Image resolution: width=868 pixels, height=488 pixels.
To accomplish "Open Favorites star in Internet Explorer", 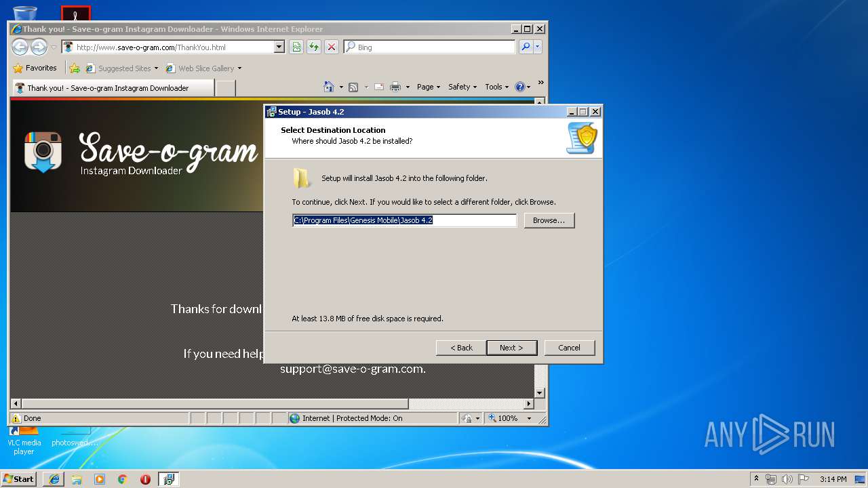I will 18,68.
